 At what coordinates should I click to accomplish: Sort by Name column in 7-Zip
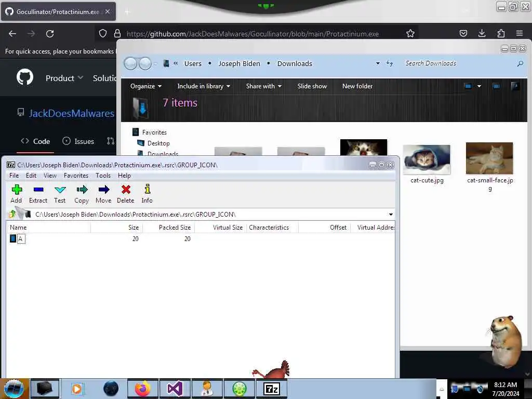coord(48,228)
